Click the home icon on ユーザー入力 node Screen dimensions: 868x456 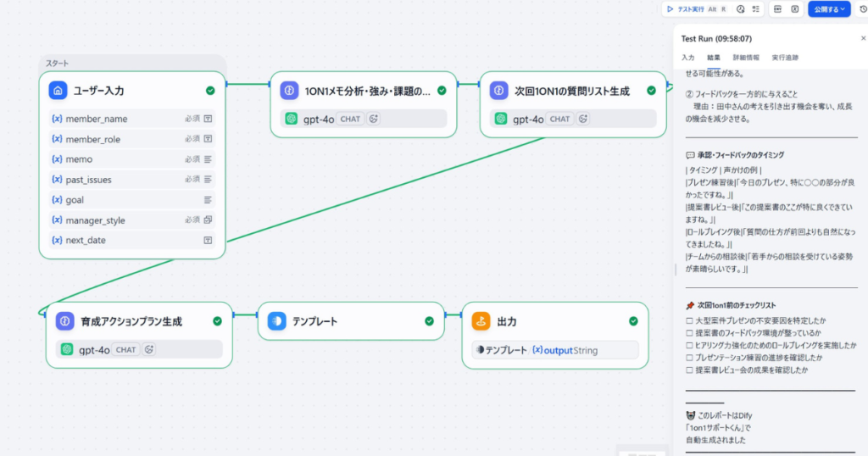pyautogui.click(x=58, y=90)
